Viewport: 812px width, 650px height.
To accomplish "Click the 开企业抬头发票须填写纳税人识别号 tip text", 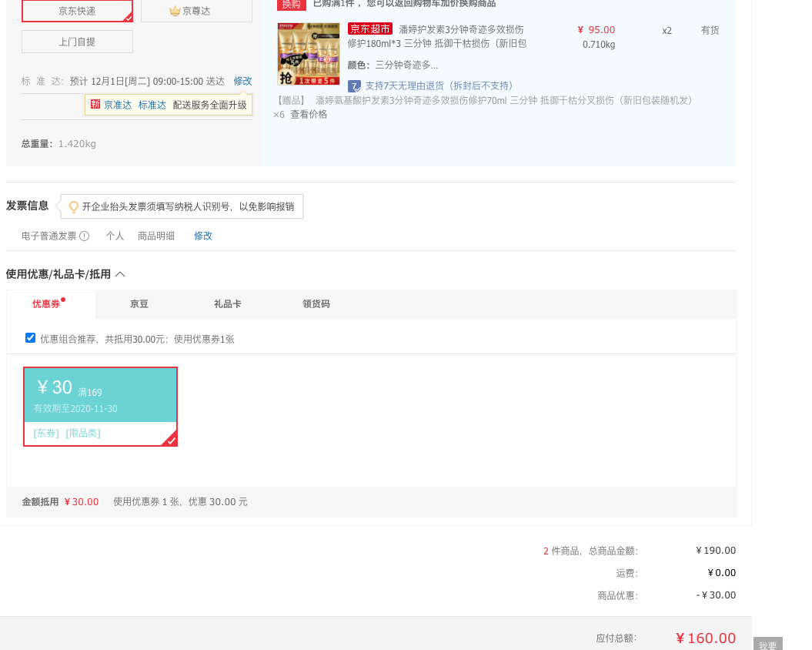I will (x=188, y=207).
